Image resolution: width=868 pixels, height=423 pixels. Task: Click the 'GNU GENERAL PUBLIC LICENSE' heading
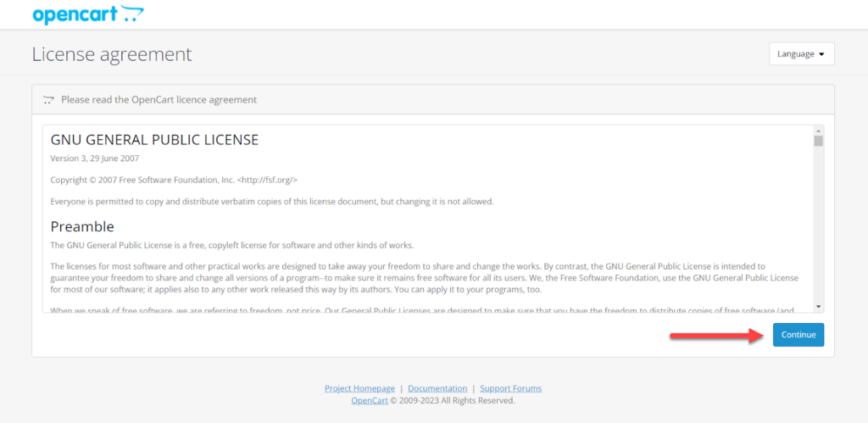(154, 140)
